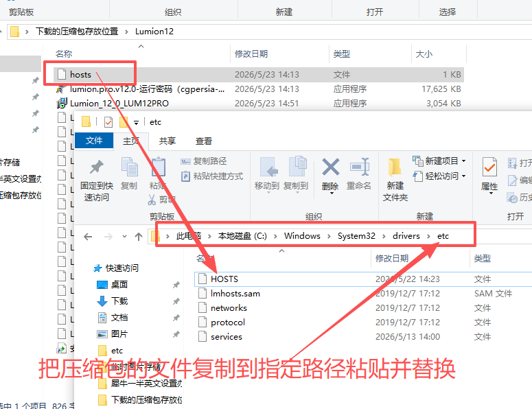Switch to View (查看) ribbon tab

[204, 141]
